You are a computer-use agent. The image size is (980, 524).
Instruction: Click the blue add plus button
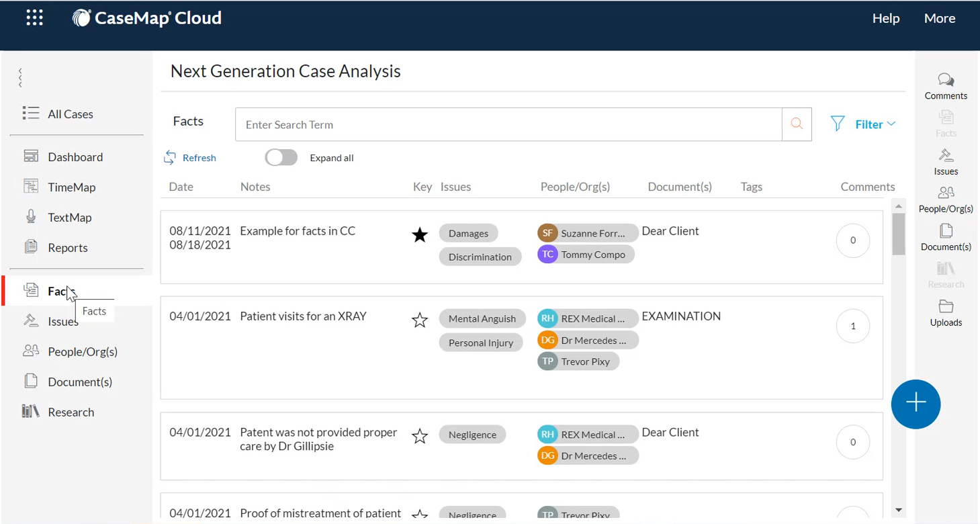point(916,404)
